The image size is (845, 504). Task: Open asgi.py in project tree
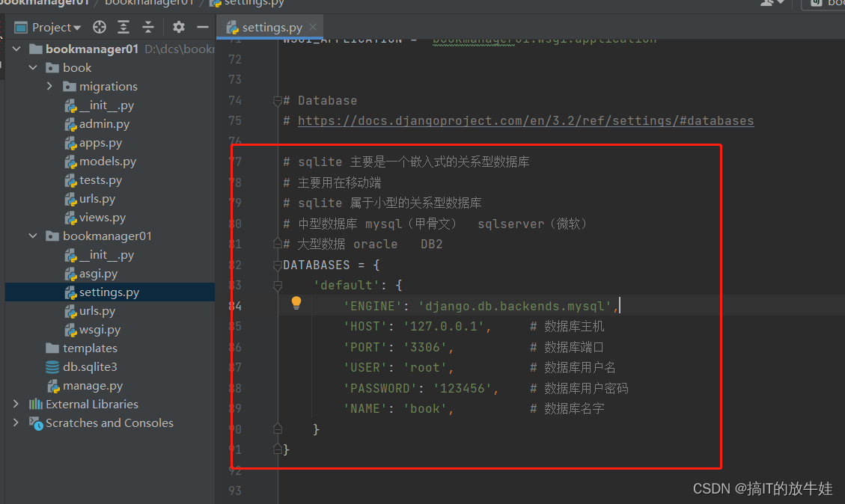[98, 274]
